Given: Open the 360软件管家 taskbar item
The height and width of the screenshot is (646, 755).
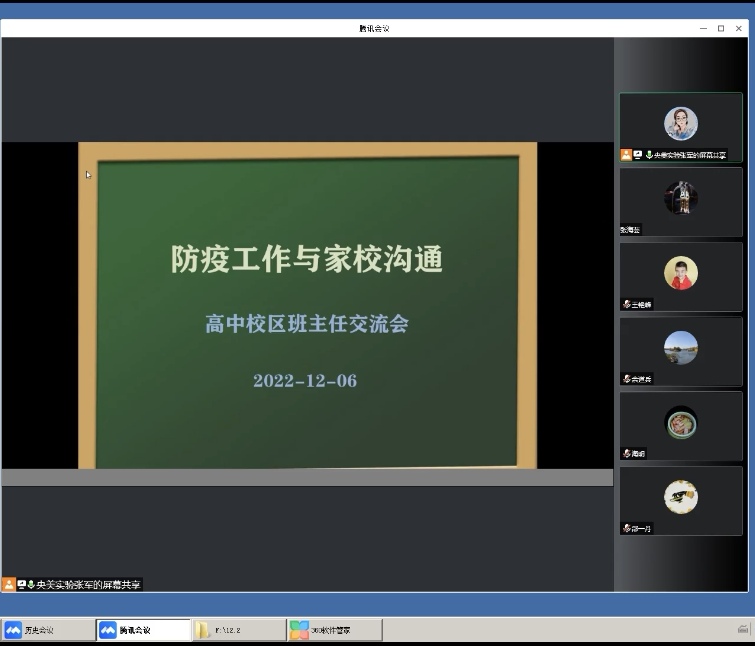Looking at the screenshot, I should (334, 630).
